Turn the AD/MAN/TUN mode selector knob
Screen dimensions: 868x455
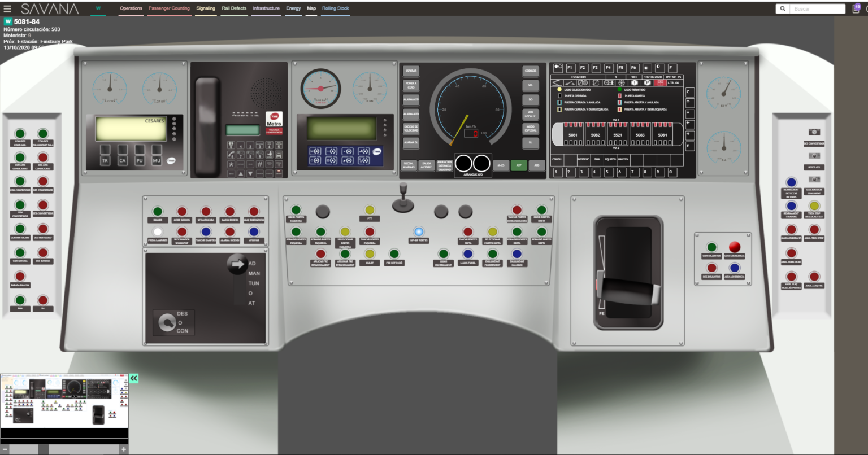[x=237, y=264]
